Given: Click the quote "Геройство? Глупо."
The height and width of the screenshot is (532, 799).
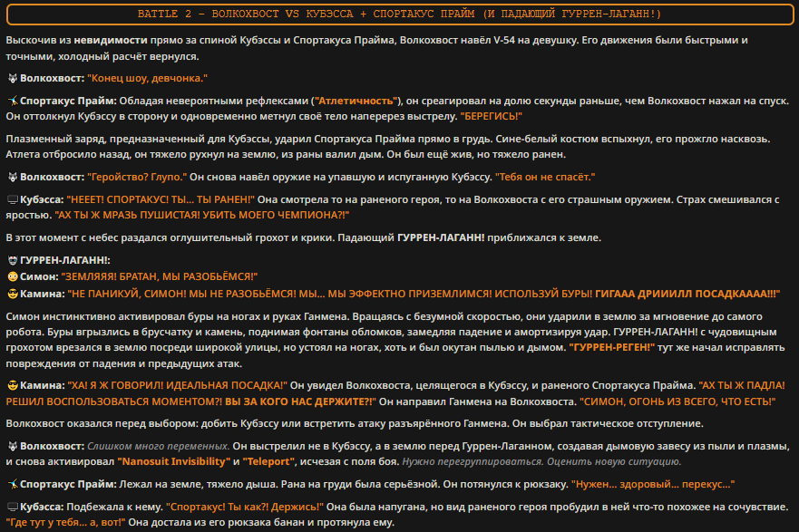Looking at the screenshot, I should (137, 177).
